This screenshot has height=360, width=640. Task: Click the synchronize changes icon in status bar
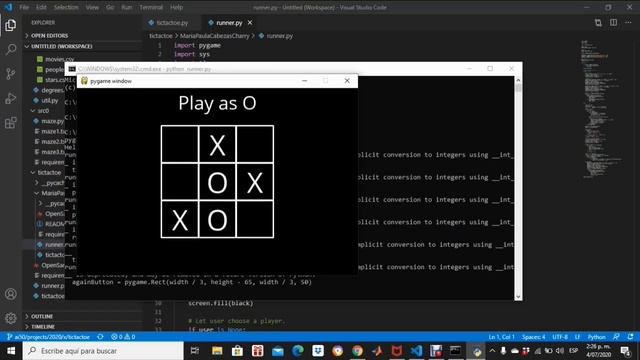coord(100,337)
